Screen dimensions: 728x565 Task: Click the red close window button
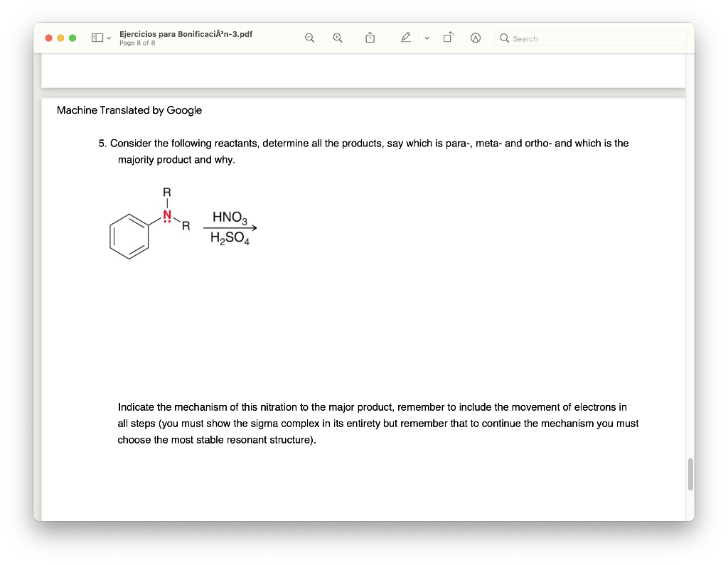click(48, 38)
